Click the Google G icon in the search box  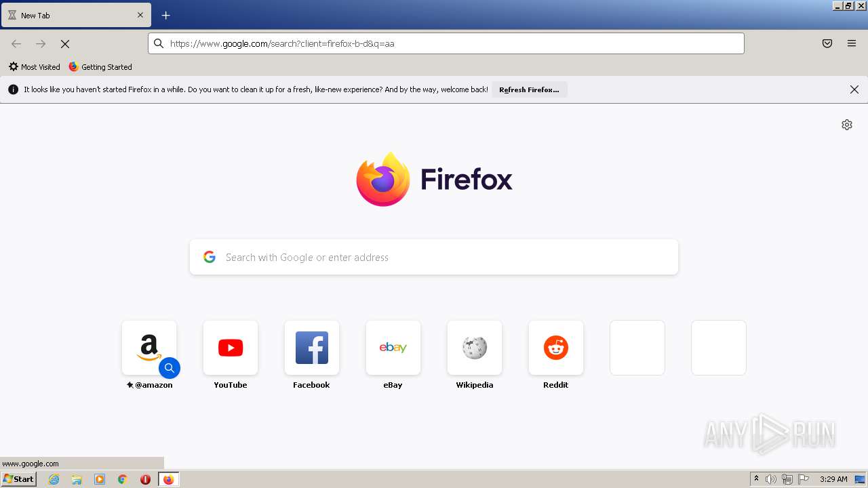pyautogui.click(x=210, y=257)
